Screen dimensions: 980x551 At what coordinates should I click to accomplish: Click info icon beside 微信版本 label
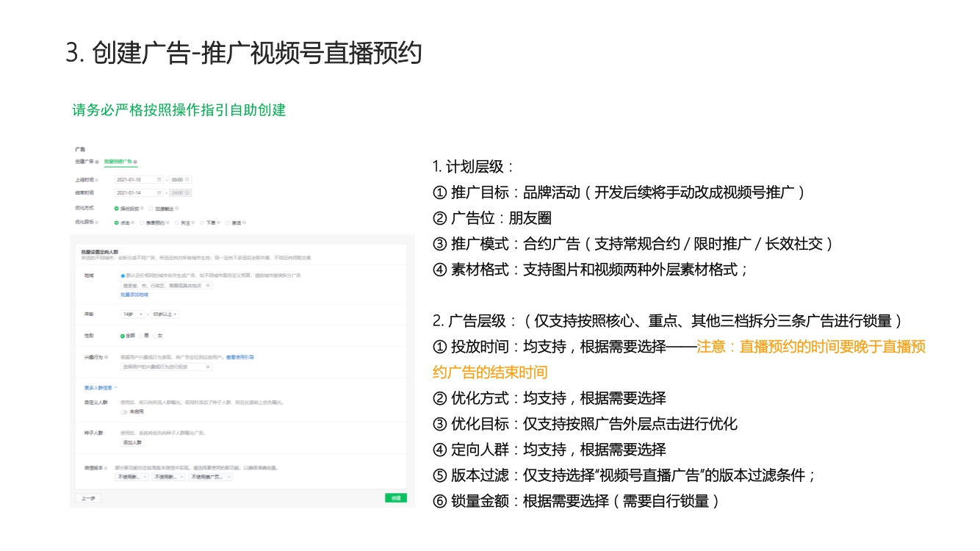106,467
